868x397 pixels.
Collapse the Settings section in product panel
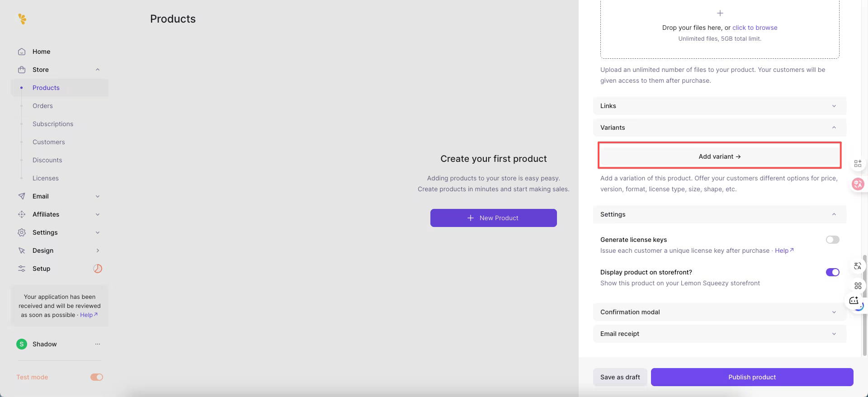coord(720,214)
